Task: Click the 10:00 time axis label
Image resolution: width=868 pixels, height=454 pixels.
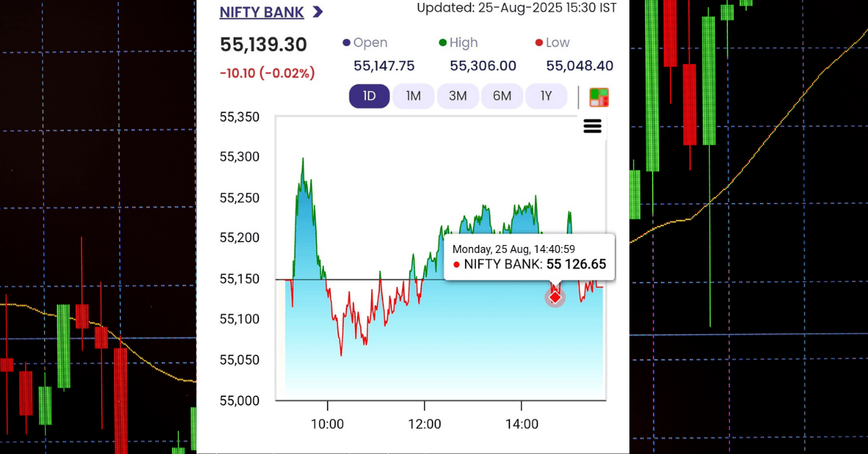Action: pyautogui.click(x=327, y=424)
